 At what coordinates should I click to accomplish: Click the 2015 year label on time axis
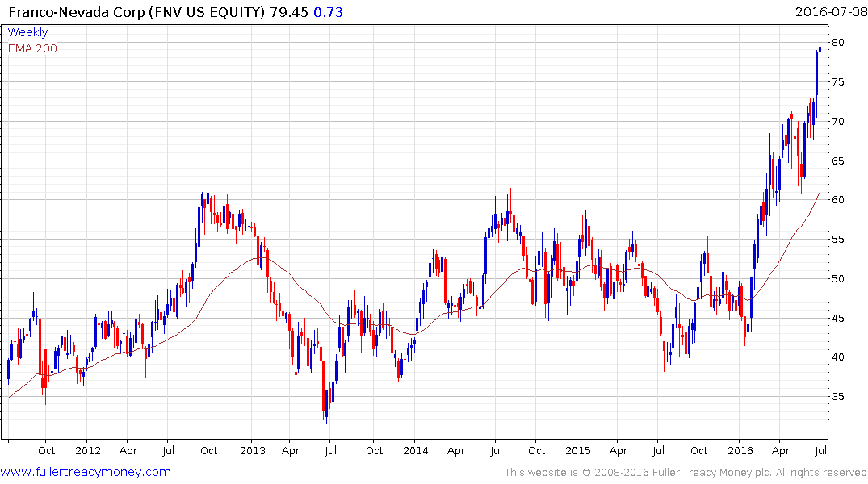578,450
